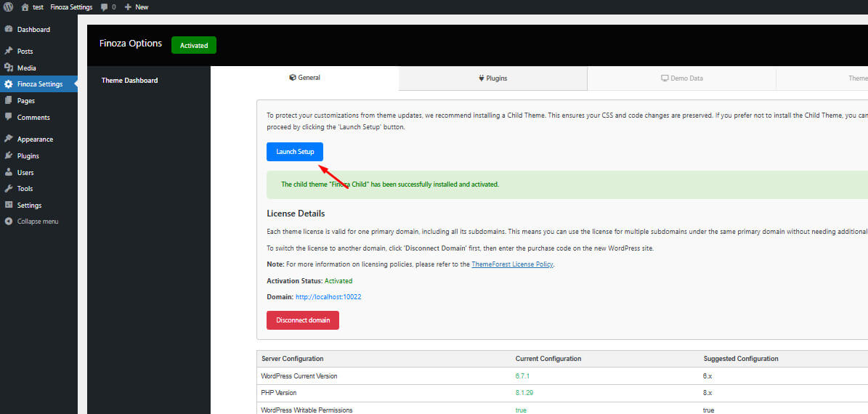Viewport: 868px width, 414px height.
Task: Open the ThemeForest License Policy link
Action: (x=512, y=264)
